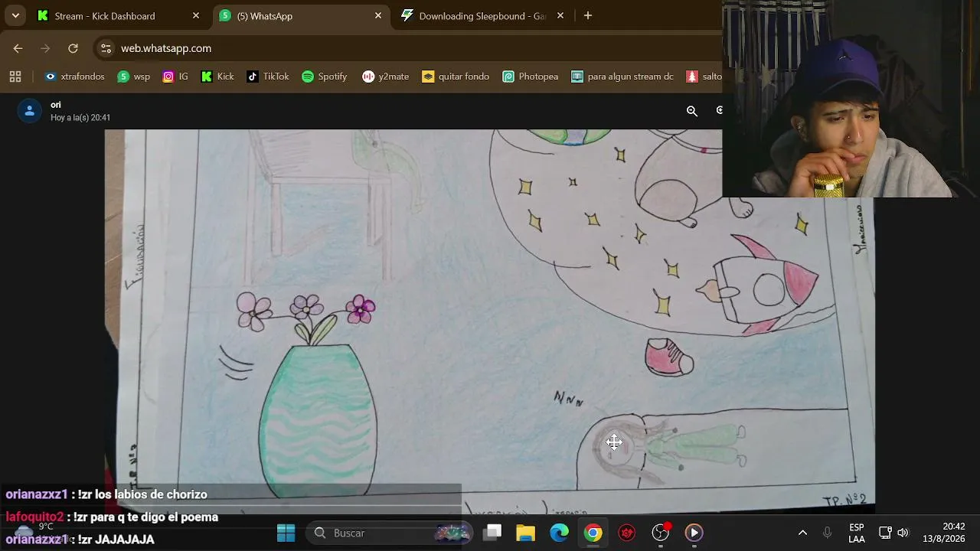Open the quitar fondo bookmark
980x551 pixels.
(456, 77)
